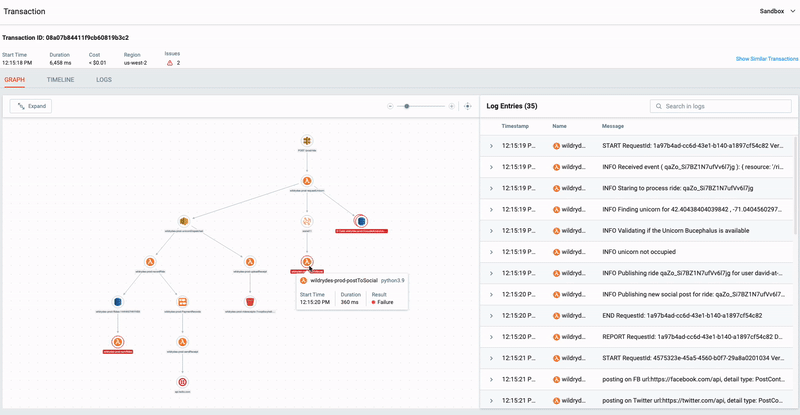800x415 pixels.
Task: Select the recordRide Lambda node
Action: pos(150,261)
